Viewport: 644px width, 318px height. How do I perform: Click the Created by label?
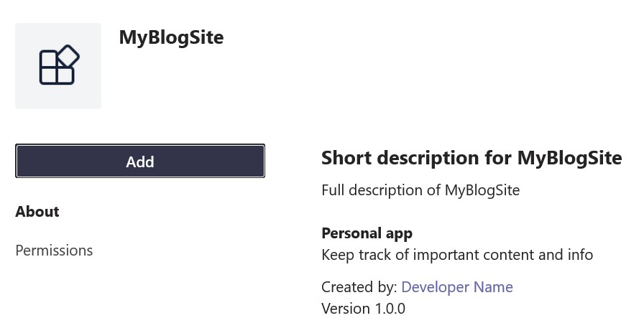point(359,287)
